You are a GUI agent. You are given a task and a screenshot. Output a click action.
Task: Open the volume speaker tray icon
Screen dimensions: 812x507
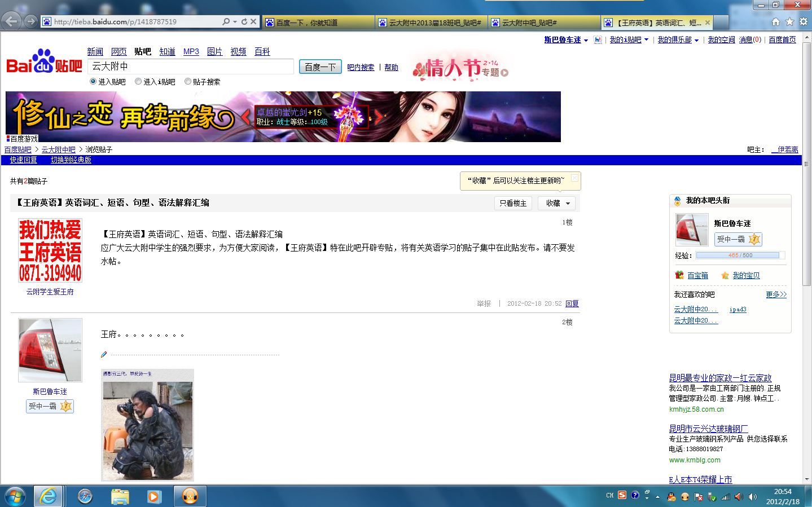pyautogui.click(x=752, y=497)
